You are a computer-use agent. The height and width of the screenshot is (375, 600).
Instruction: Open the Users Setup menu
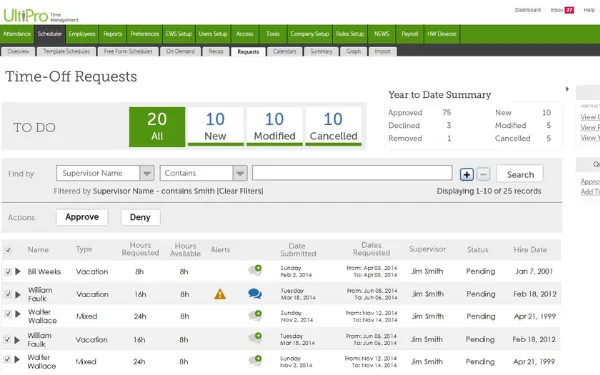[213, 34]
